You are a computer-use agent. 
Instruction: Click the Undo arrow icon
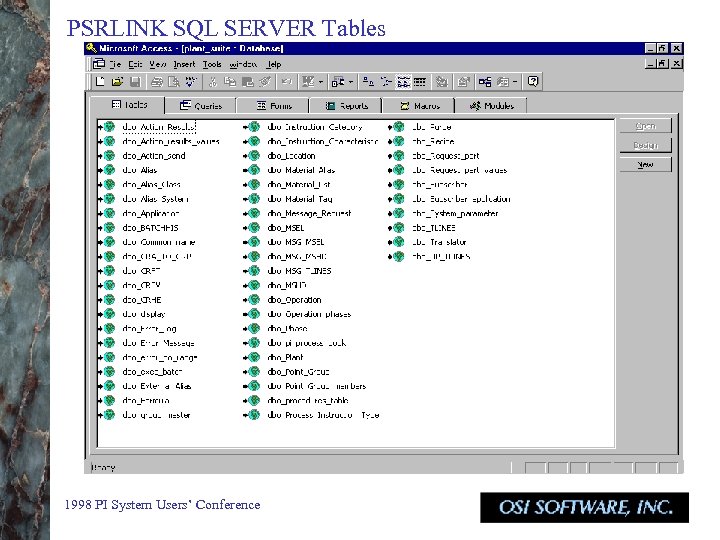coord(287,82)
